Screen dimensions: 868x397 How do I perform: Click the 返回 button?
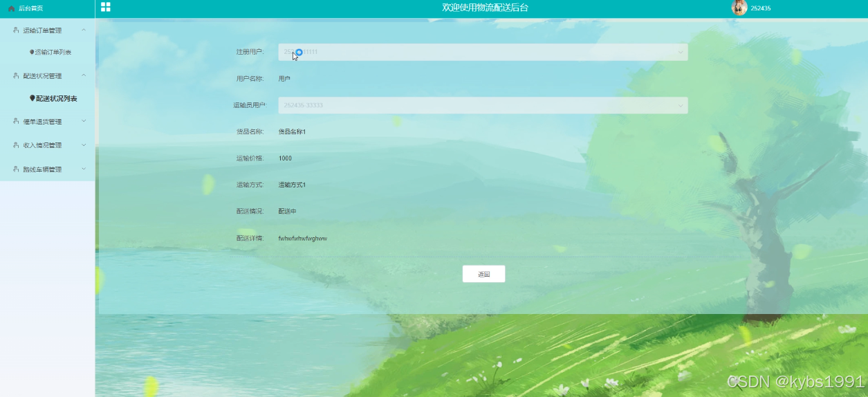pos(483,274)
